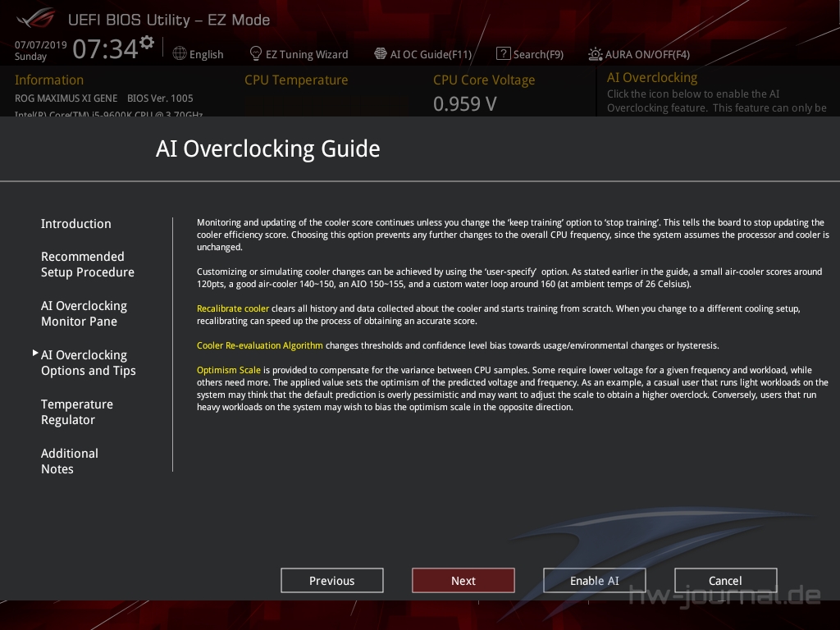Open the clock settings gear icon
The height and width of the screenshot is (630, 840).
[x=147, y=42]
